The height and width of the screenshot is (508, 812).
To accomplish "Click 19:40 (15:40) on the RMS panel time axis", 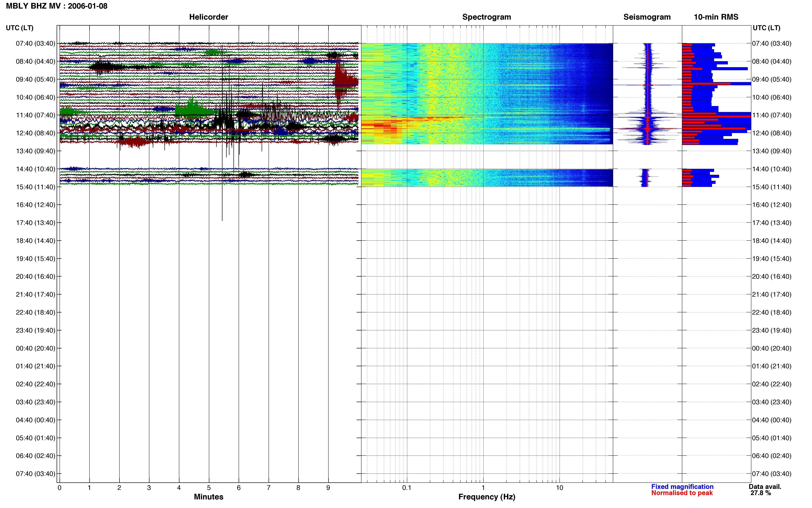I will point(772,259).
